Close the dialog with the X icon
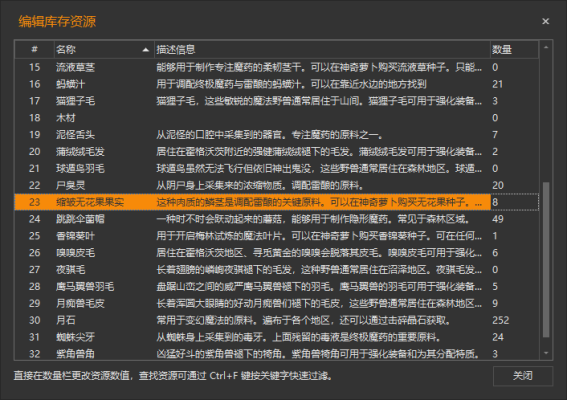567x400 pixels. 546,21
